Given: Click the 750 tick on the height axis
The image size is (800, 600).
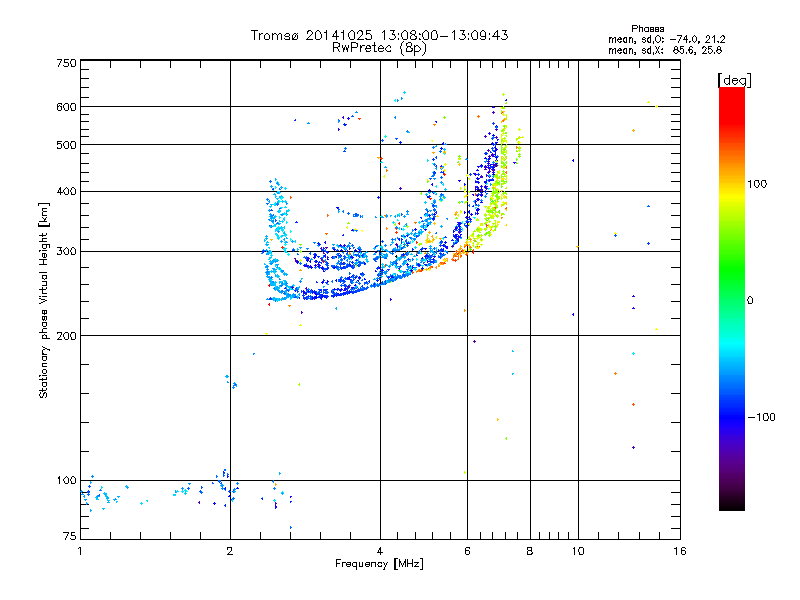Looking at the screenshot, I should point(67,63).
